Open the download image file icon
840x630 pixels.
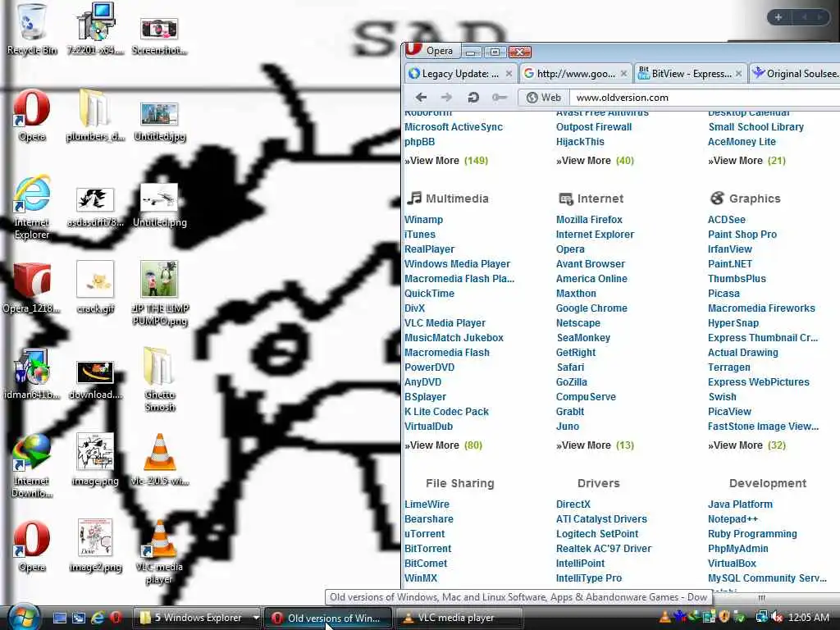point(95,381)
